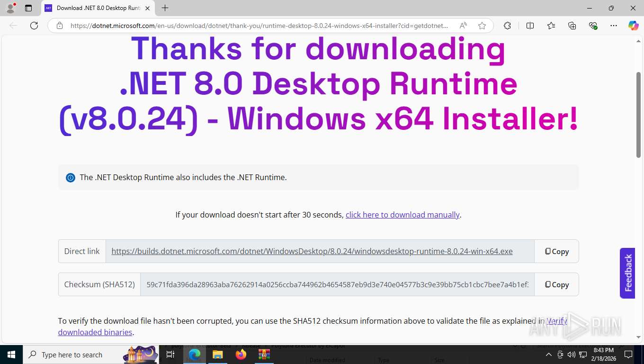Image resolution: width=644 pixels, height=364 pixels.
Task: Click the browser profile avatar icon
Action: 10,8
